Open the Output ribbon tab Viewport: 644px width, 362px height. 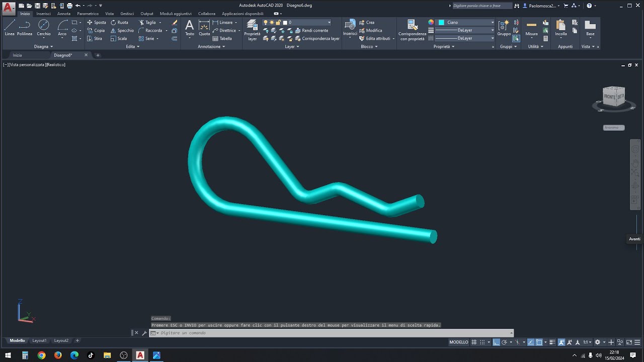(x=147, y=14)
